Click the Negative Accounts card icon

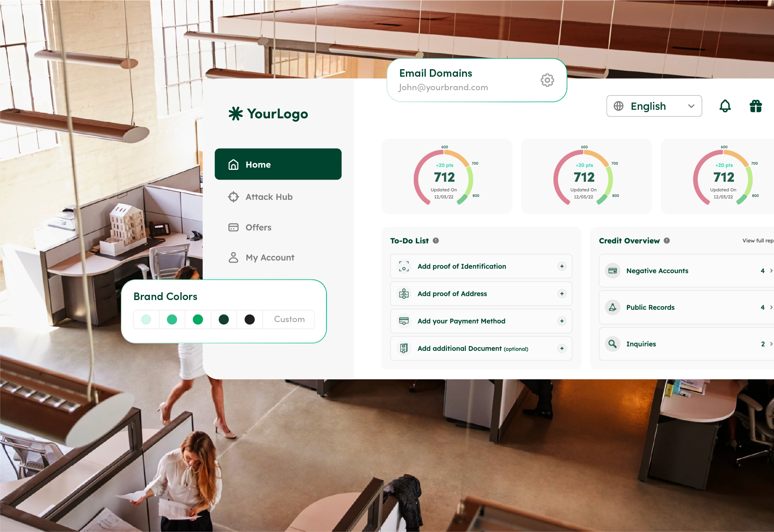point(613,270)
